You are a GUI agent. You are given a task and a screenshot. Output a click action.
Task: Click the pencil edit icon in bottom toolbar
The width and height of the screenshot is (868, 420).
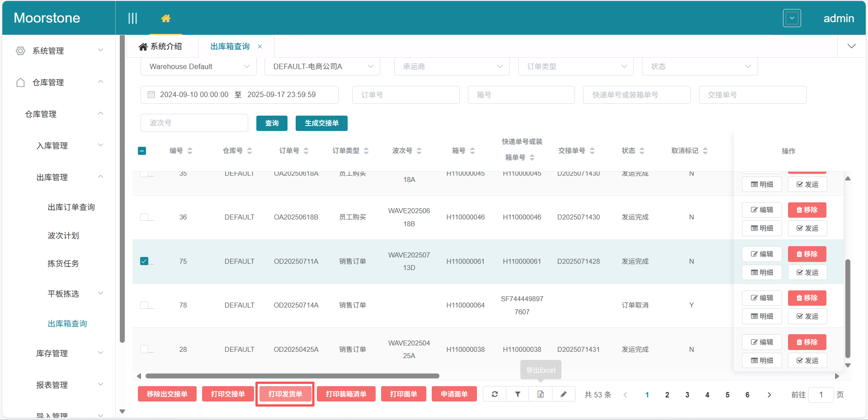(x=563, y=394)
